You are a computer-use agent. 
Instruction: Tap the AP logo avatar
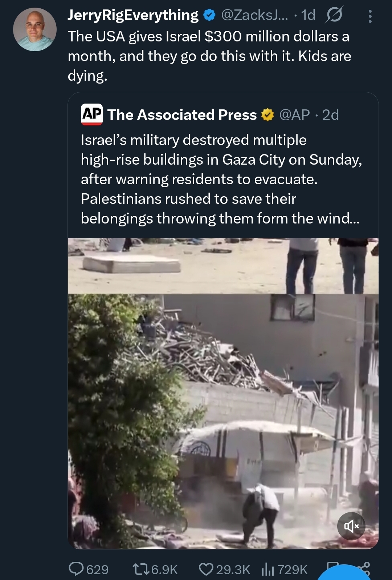91,114
